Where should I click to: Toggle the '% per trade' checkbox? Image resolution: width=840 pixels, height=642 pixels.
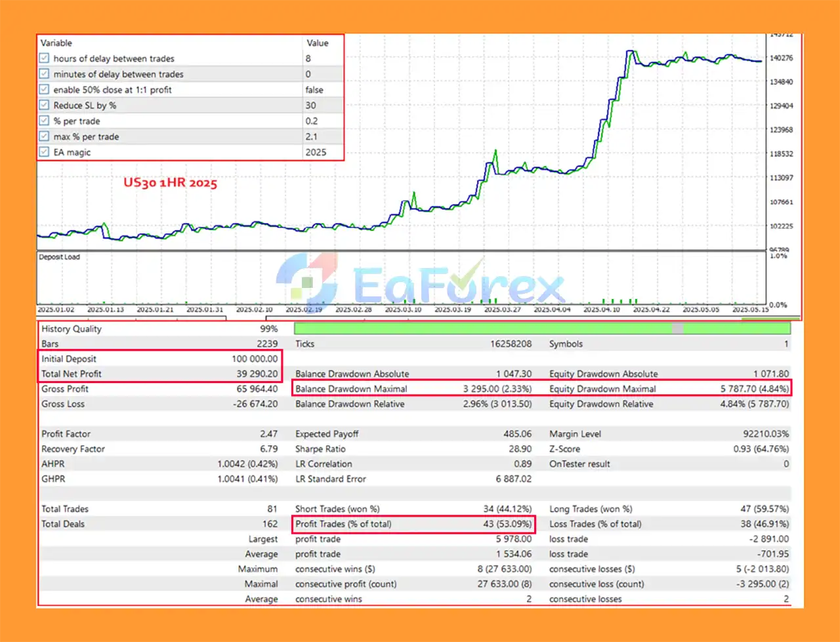(x=45, y=121)
